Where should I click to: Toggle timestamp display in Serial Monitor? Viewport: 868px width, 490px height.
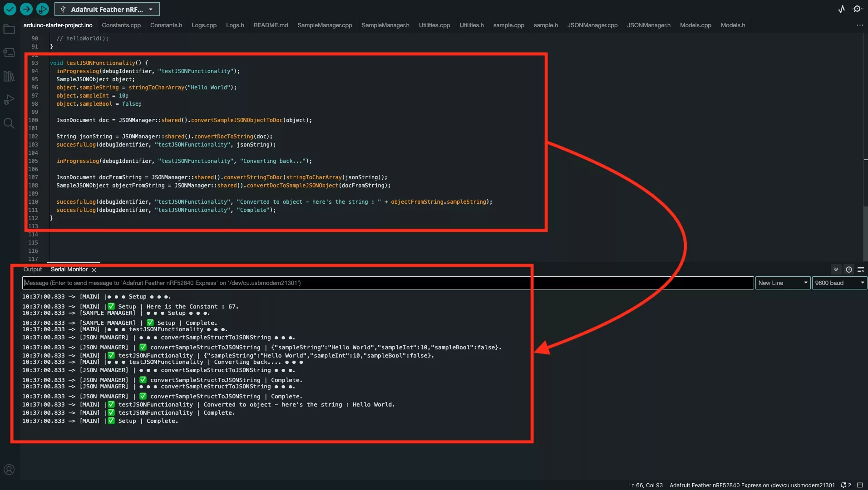[x=848, y=269]
